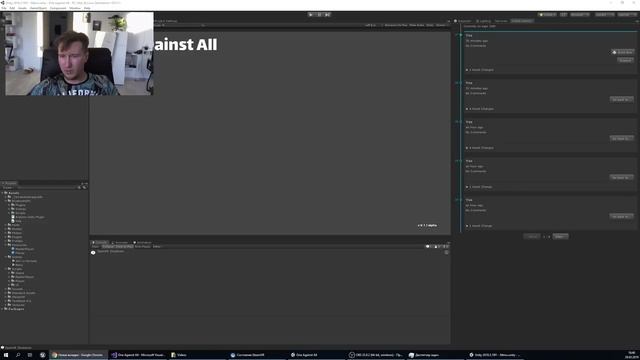Open the Windows Start menu
Screen dimensions: 640x360
(6, 355)
